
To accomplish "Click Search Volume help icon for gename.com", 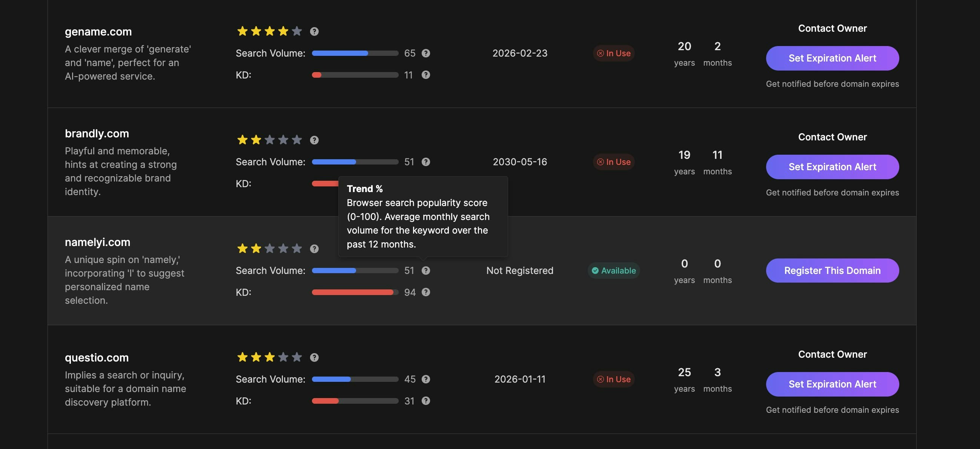I will pos(426,53).
